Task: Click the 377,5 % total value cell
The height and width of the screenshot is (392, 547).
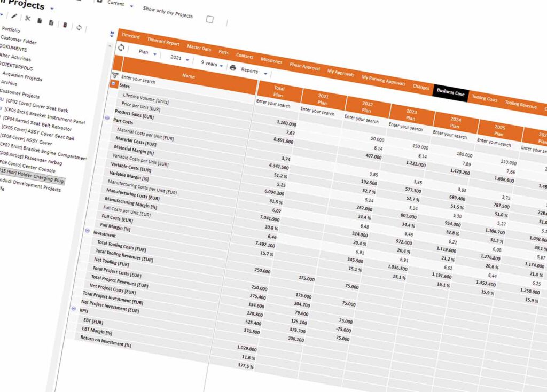Action: pyautogui.click(x=246, y=366)
